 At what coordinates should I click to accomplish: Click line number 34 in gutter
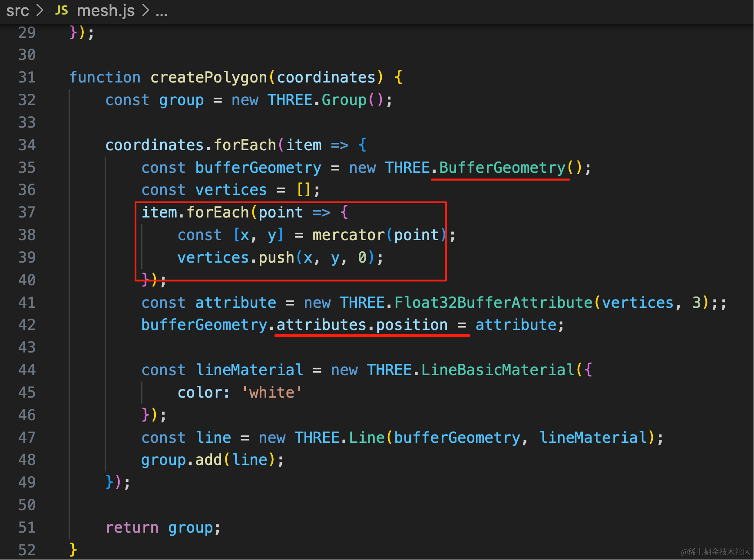point(27,145)
